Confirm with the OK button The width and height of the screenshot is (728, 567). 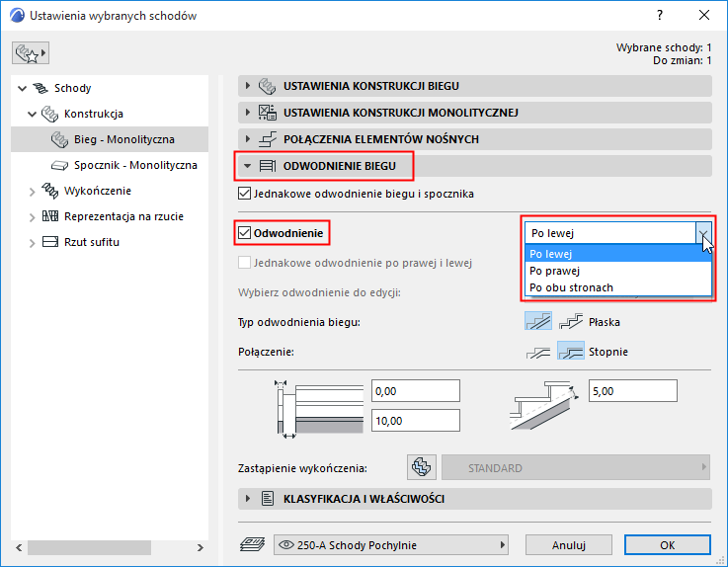pos(667,544)
